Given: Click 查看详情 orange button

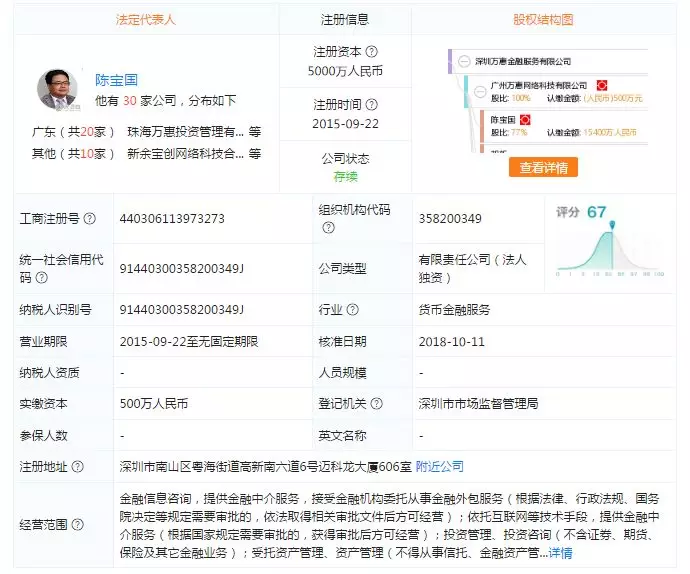Looking at the screenshot, I should point(543,168).
